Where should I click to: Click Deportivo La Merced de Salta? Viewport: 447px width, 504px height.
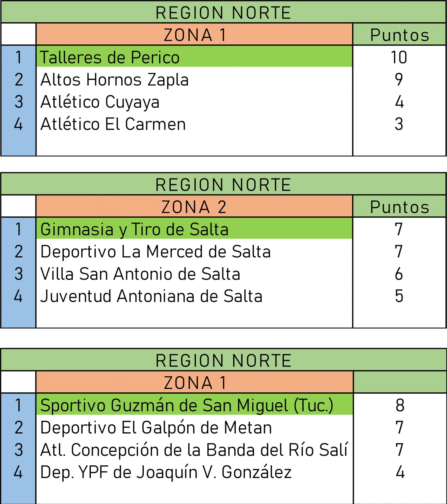click(155, 251)
